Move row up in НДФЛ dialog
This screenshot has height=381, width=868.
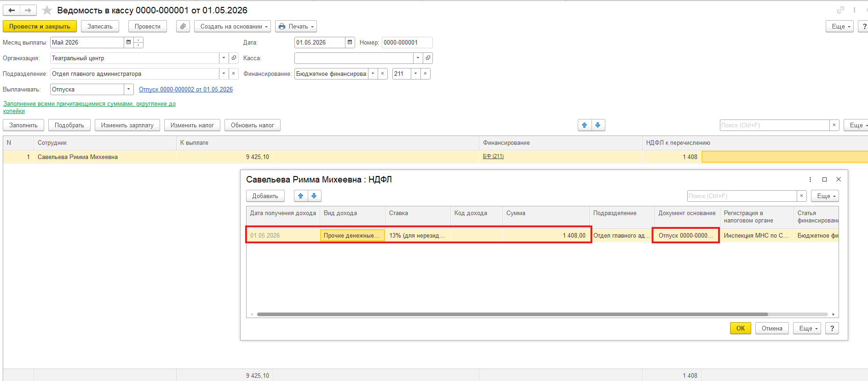point(301,196)
